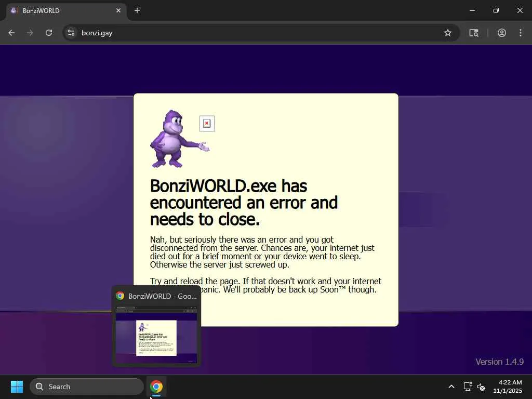Click the broken image icon beside Bonzi

[x=207, y=124]
